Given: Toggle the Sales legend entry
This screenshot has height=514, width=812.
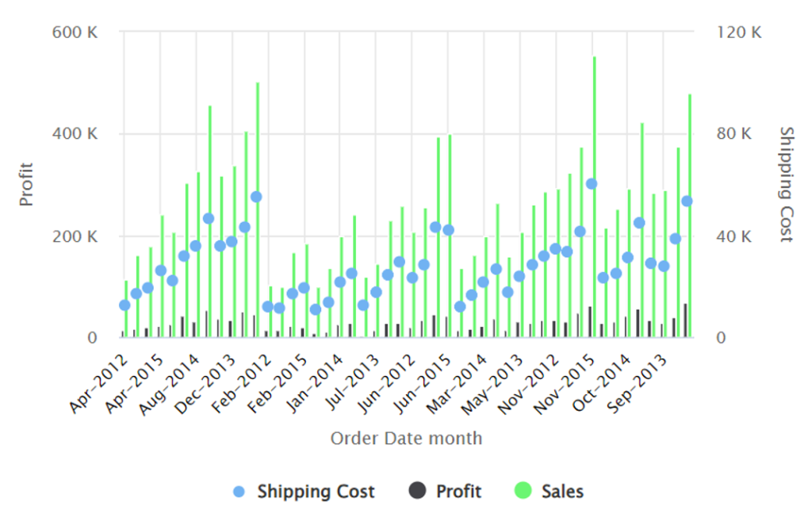Looking at the screenshot, I should (549, 491).
